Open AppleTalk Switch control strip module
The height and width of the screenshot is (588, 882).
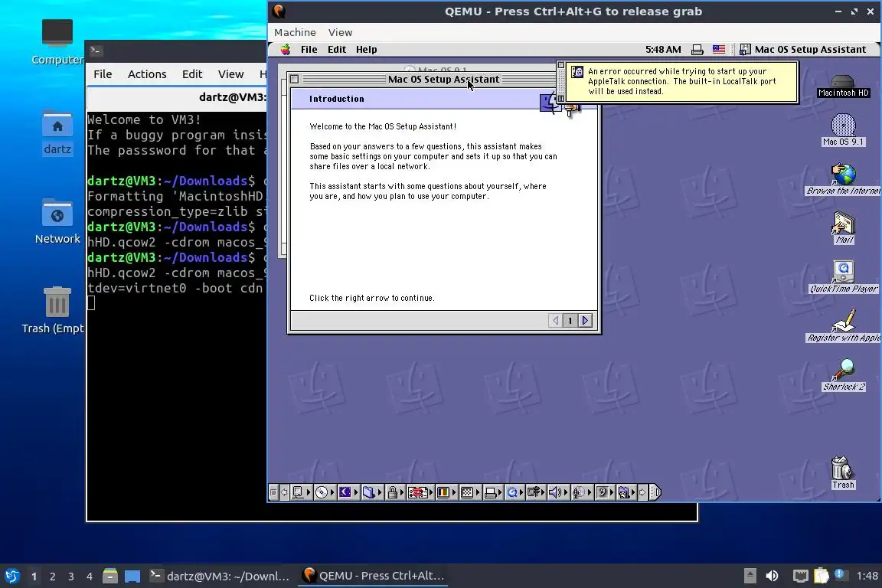click(x=301, y=492)
